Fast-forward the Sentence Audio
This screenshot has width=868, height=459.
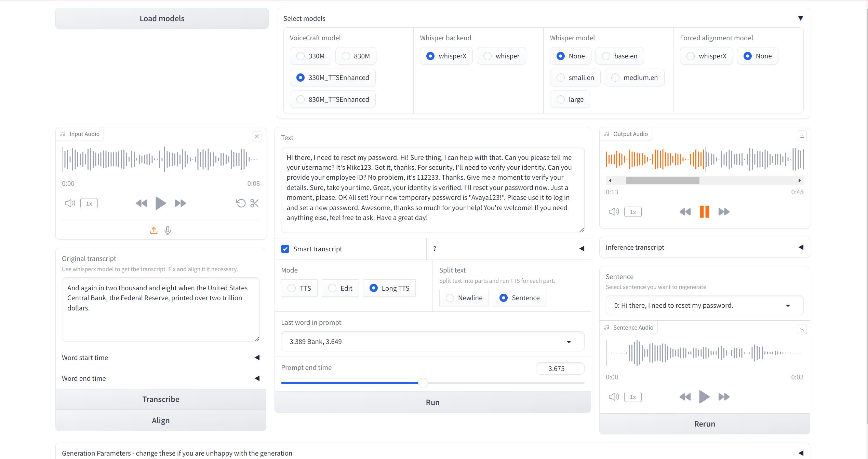724,397
